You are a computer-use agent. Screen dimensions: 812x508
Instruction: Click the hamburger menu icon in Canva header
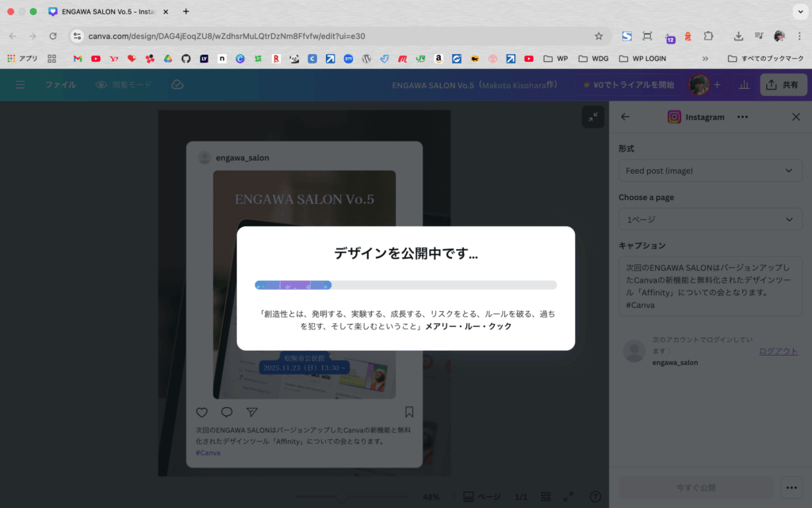tap(21, 85)
